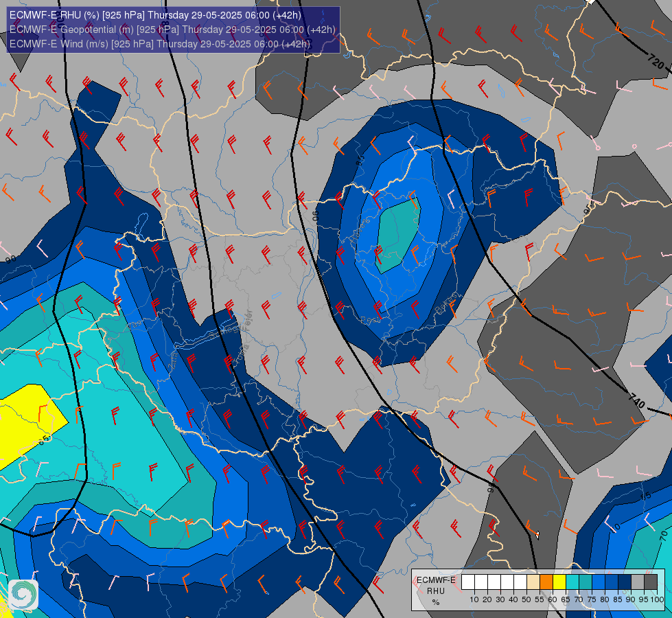Viewport: 672px width, 618px height.
Task: Click the 100 label on the legend scale
Action: (657, 599)
